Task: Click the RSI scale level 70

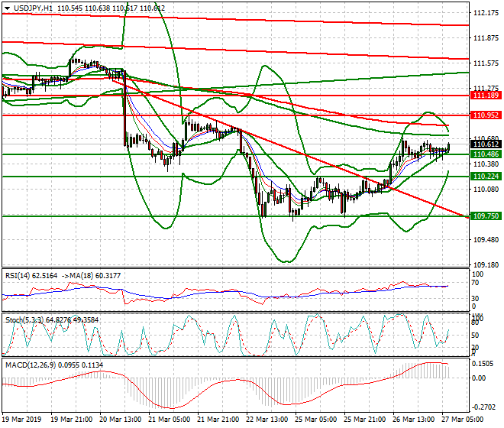Action: point(475,283)
